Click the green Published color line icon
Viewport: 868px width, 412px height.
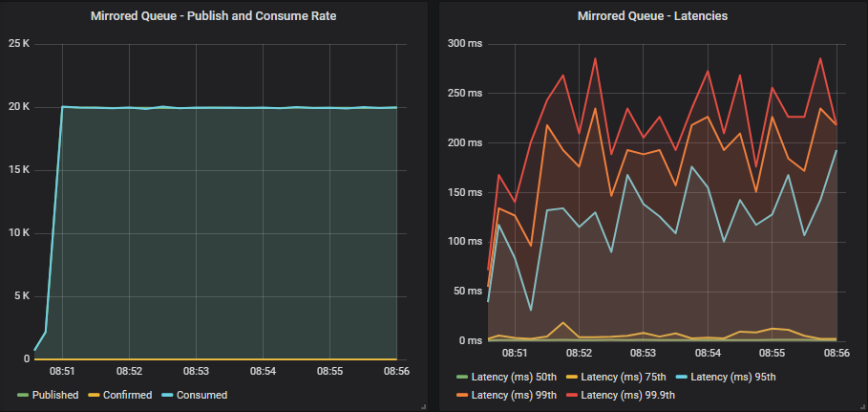23,395
